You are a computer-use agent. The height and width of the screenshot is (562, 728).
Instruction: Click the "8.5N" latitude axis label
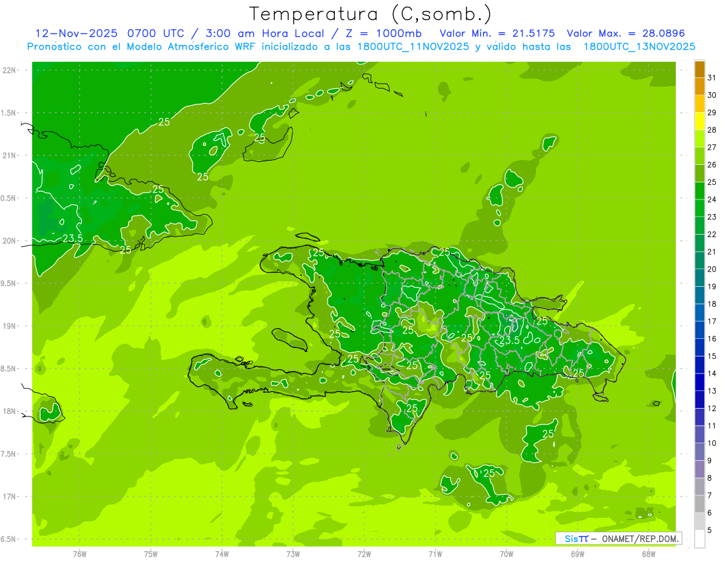8,369
